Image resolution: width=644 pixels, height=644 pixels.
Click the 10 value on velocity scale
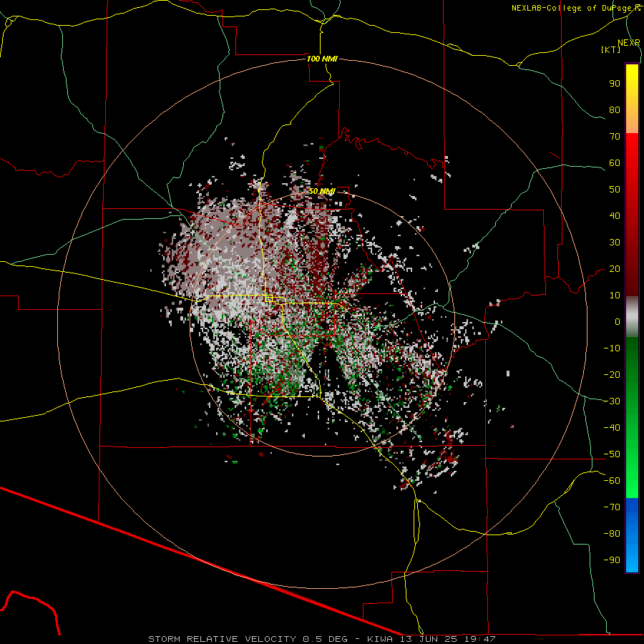(615, 296)
